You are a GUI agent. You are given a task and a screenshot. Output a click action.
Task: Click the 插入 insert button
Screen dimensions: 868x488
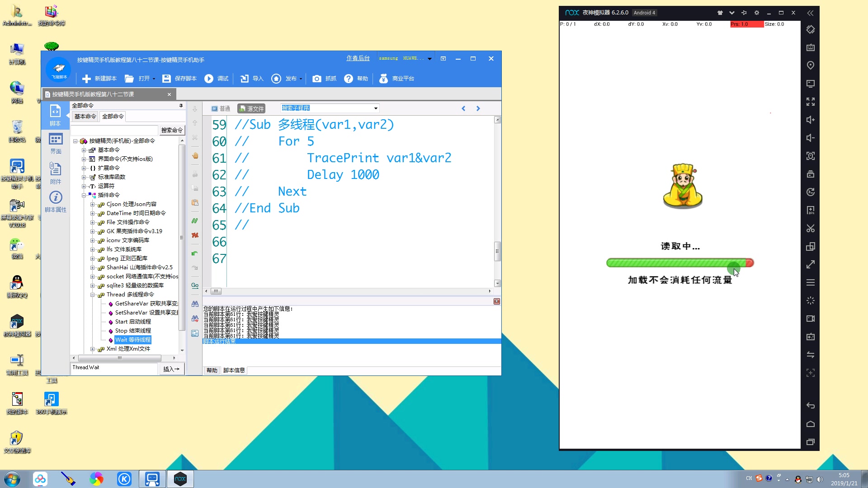pos(171,369)
